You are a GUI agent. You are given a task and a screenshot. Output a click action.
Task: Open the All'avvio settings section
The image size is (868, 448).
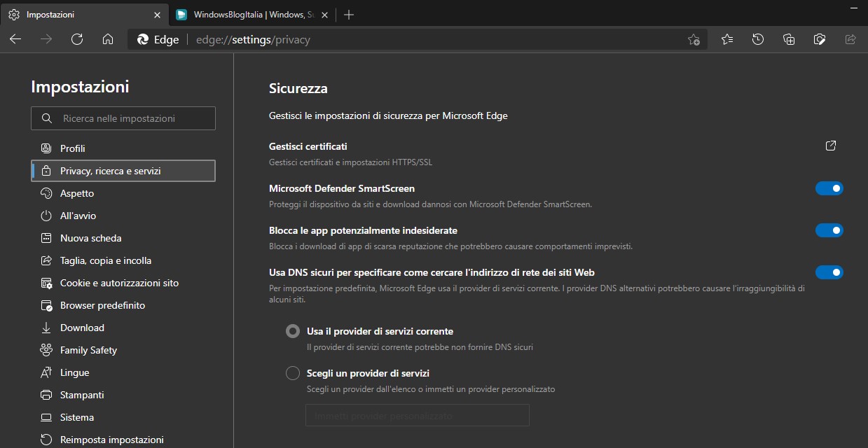(x=123, y=216)
